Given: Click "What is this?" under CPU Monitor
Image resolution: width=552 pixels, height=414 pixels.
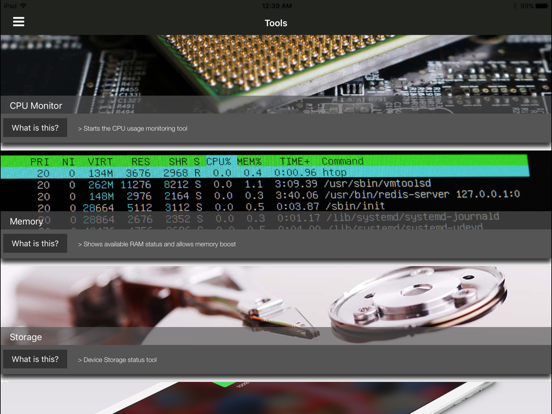Looking at the screenshot, I should pyautogui.click(x=35, y=128).
